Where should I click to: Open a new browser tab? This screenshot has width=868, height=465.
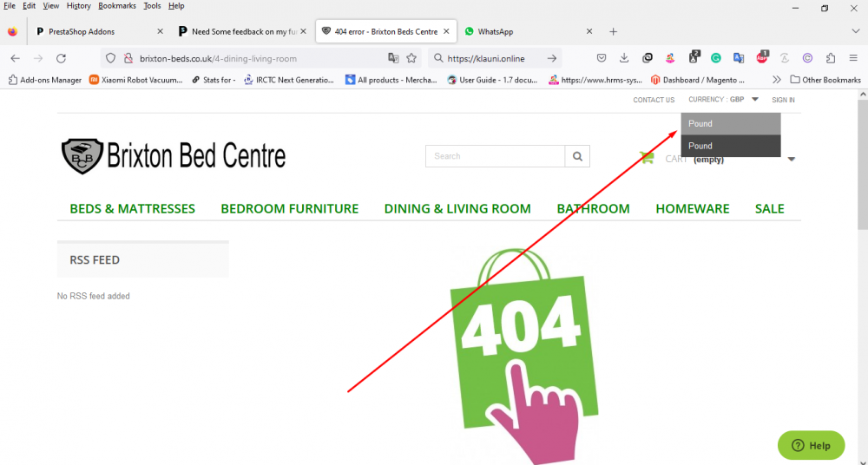[613, 31]
